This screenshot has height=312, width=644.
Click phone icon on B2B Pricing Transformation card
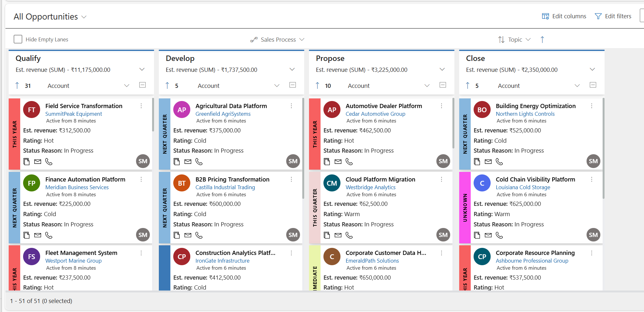199,235
